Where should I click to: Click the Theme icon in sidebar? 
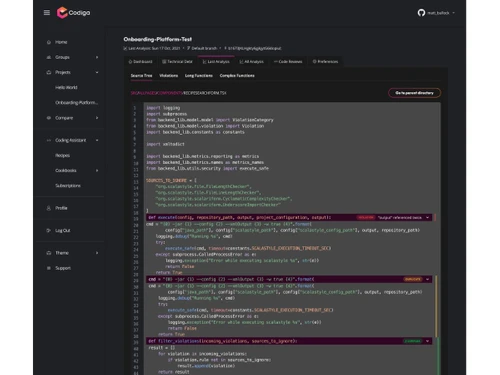[49, 253]
